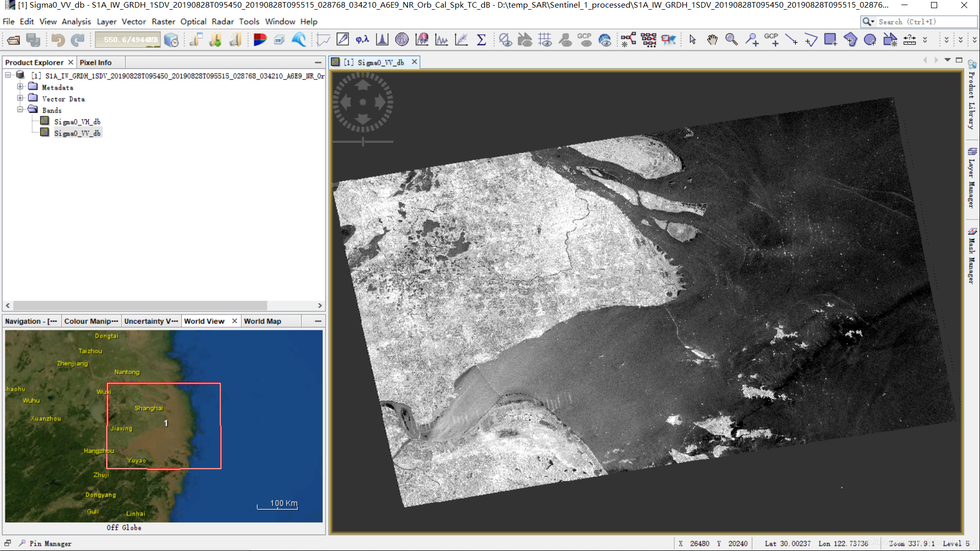Select the Sigma0_VV_db band layer

point(76,133)
